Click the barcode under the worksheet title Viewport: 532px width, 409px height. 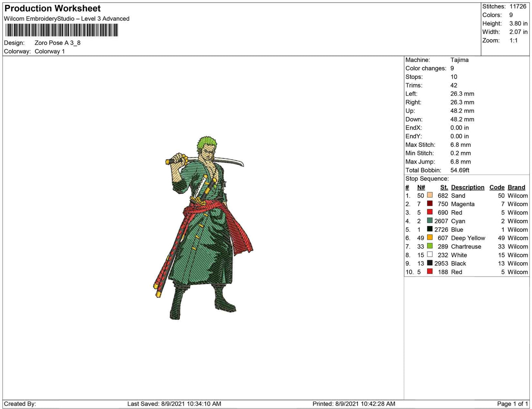pyautogui.click(x=61, y=30)
